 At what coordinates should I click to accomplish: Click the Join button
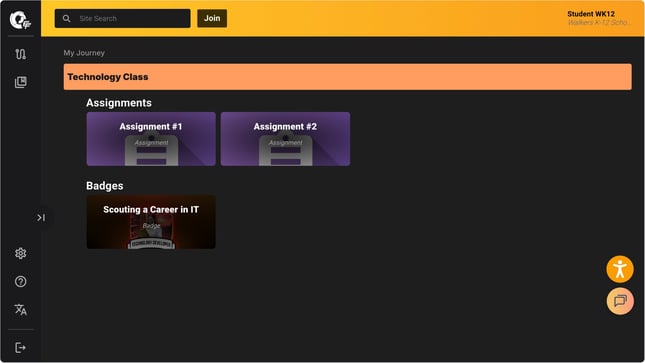pyautogui.click(x=212, y=19)
